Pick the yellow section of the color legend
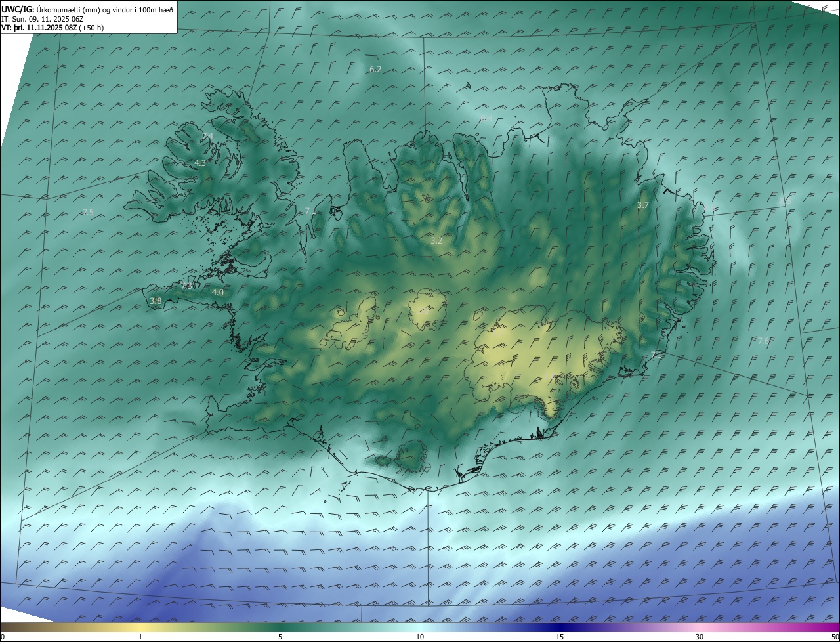Screen dimensions: 840x642 click(140, 627)
